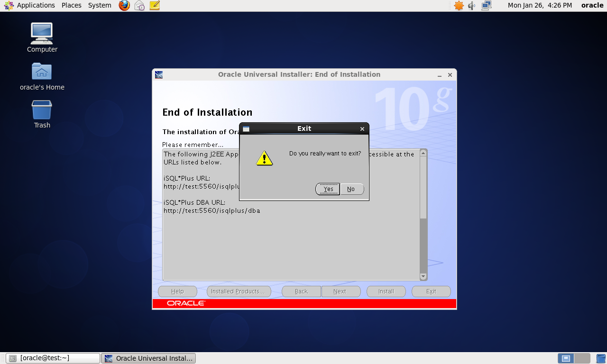The image size is (607, 364).
Task: Switch to the oracle@test terminal taskbar item
Action: click(x=54, y=358)
